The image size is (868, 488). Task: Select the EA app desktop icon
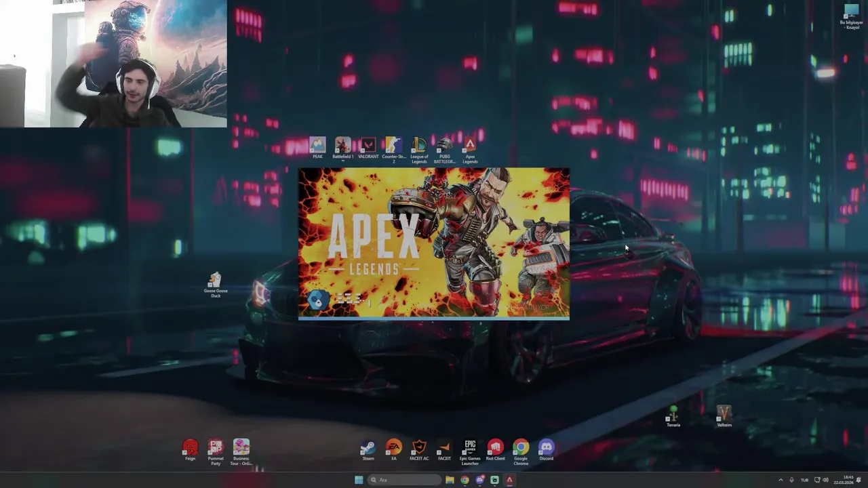(393, 450)
